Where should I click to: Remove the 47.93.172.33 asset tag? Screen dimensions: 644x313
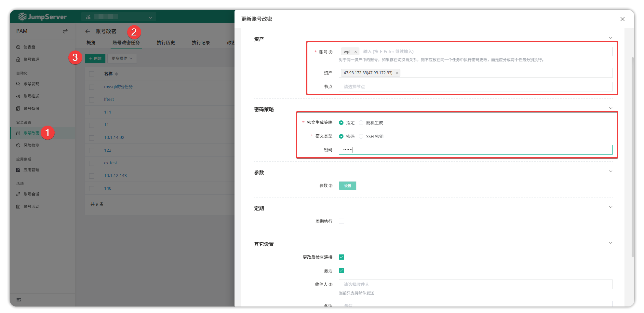[x=397, y=73]
